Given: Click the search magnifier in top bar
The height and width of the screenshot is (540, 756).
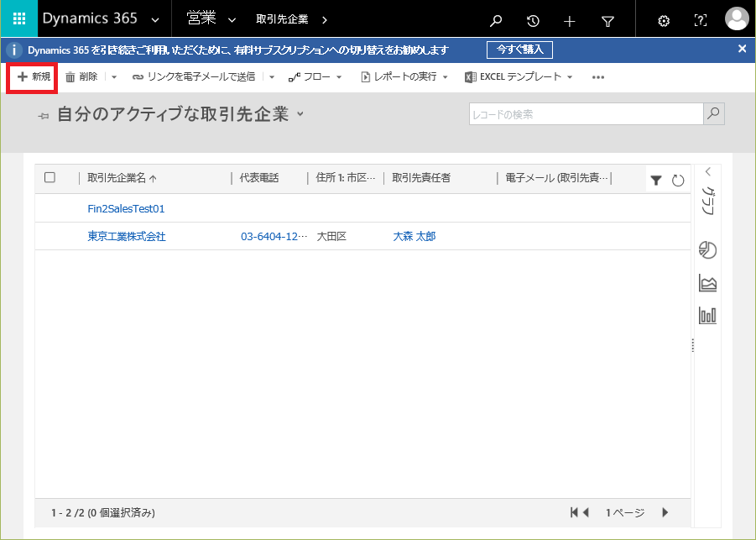Looking at the screenshot, I should [x=497, y=21].
